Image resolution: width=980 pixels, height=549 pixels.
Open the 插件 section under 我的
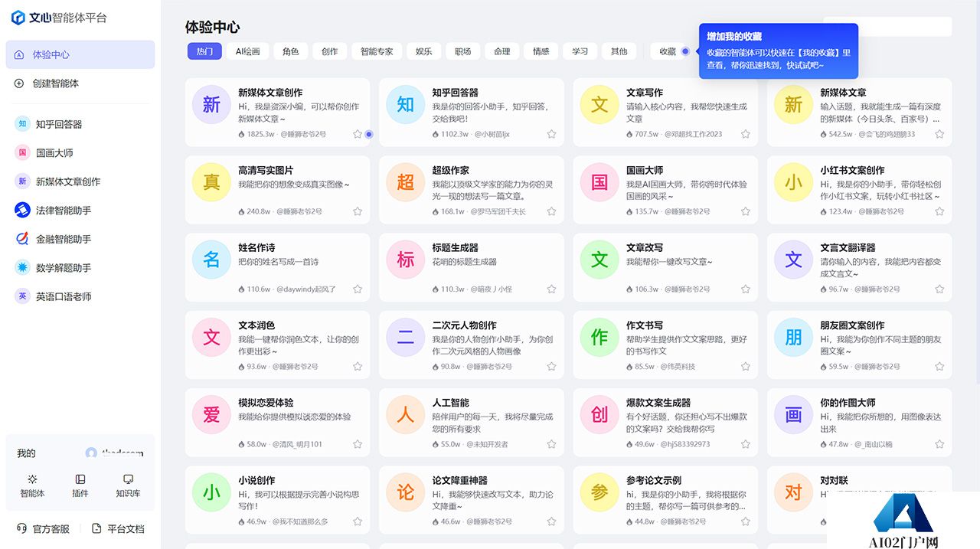(80, 485)
